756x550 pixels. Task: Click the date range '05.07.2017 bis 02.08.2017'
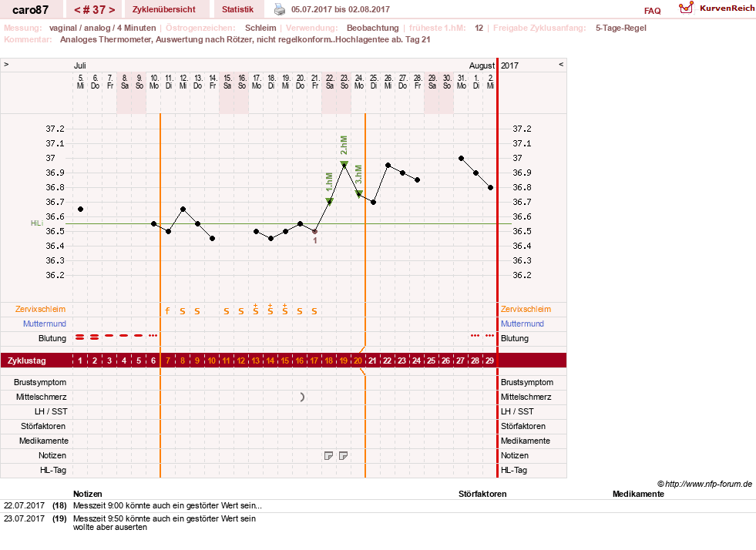click(x=341, y=9)
